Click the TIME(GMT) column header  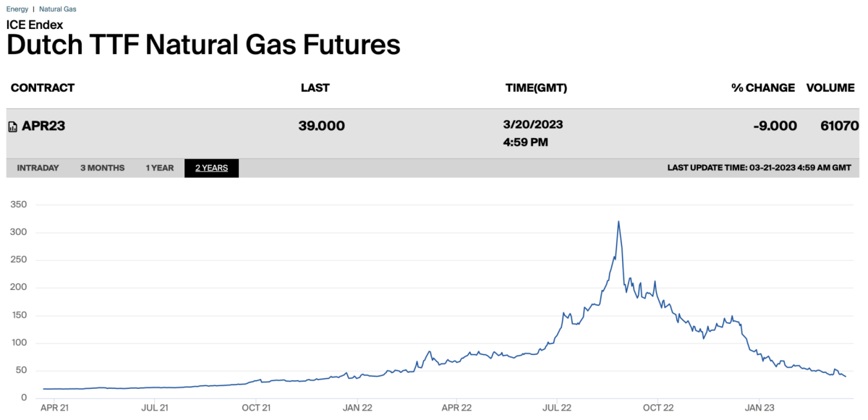click(536, 88)
